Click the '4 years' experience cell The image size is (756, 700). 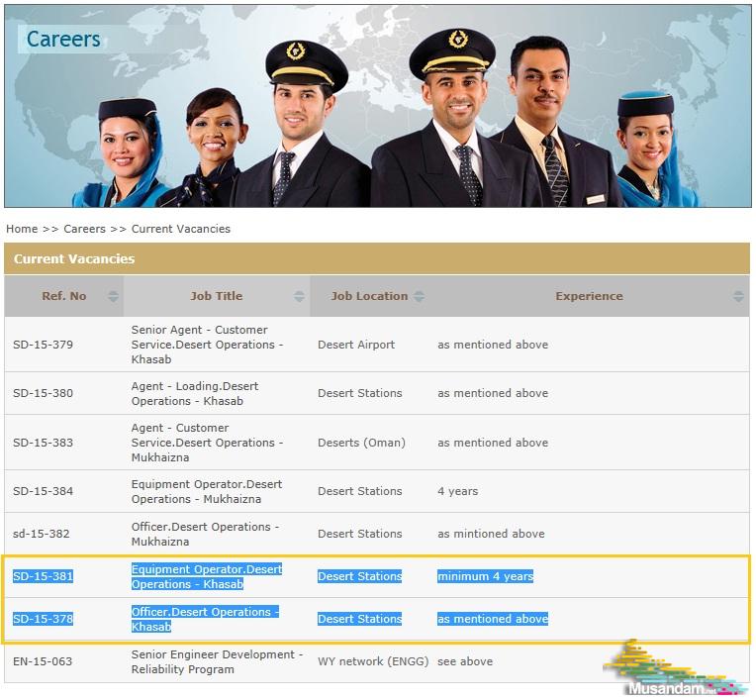point(458,492)
